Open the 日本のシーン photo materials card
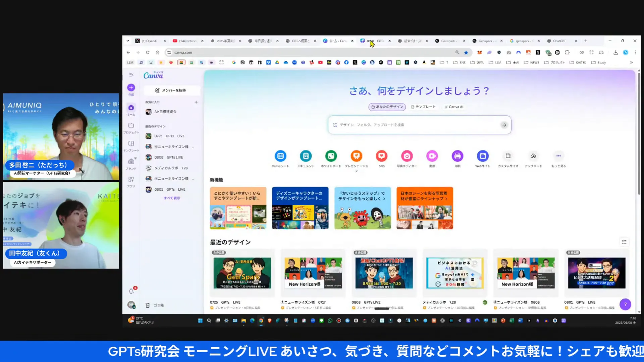Viewport: 644px width, 362px height. point(425,208)
